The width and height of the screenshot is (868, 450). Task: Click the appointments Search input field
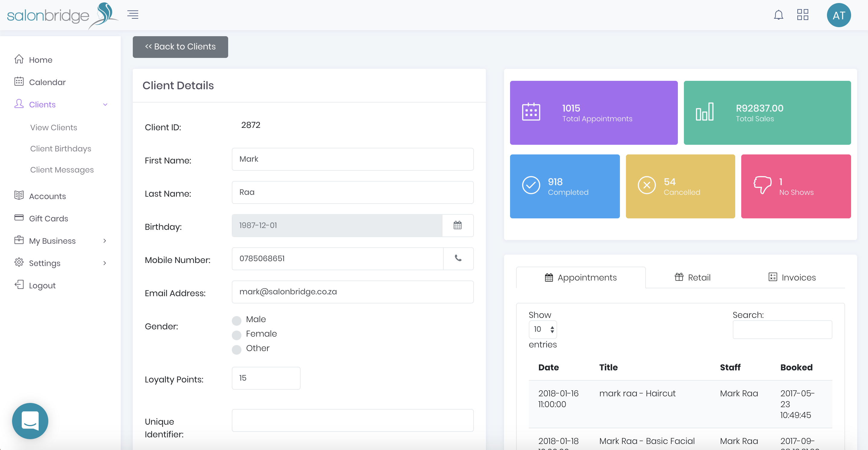782,329
